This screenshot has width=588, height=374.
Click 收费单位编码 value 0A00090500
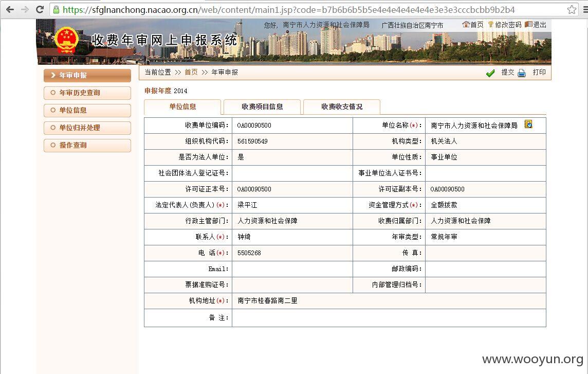click(254, 126)
